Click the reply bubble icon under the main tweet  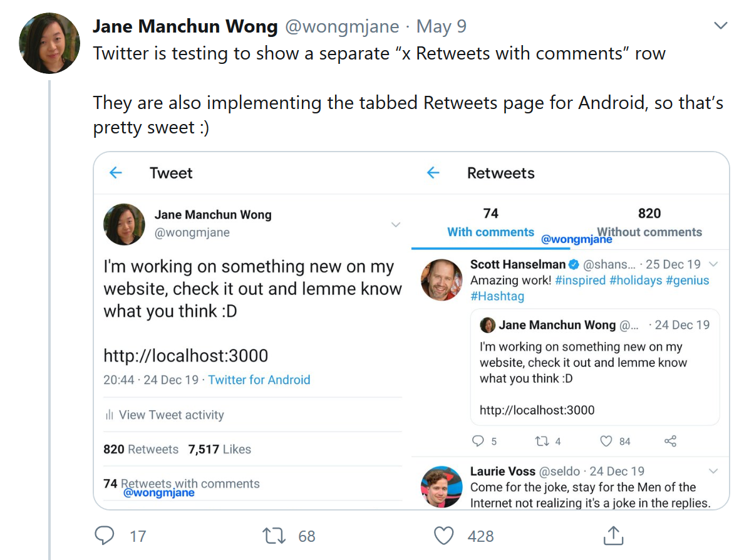coord(104,536)
